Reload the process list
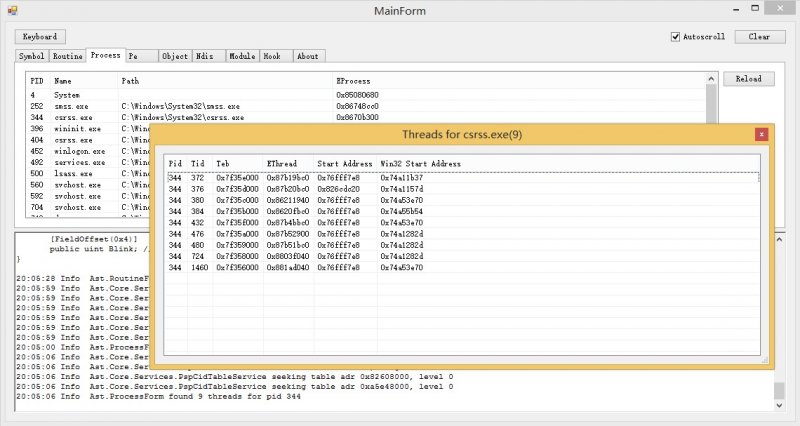This screenshot has width=800, height=426. (747, 79)
